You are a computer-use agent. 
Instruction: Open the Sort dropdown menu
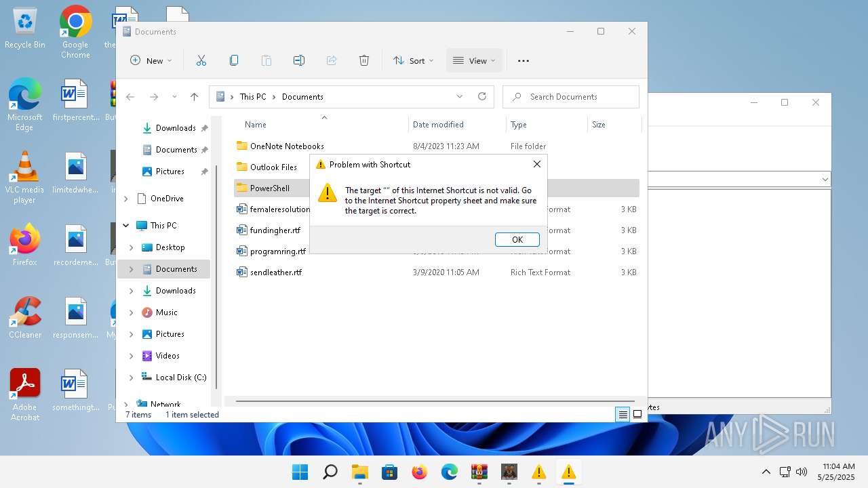[x=413, y=60]
